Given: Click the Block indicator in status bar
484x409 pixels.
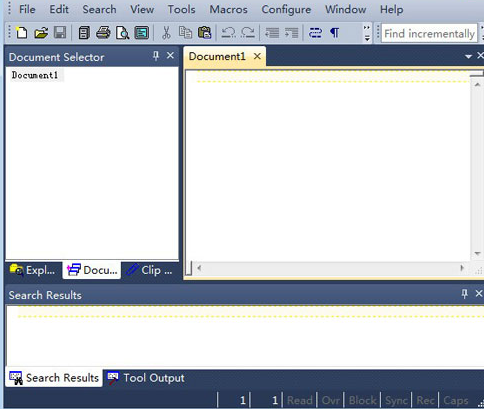Looking at the screenshot, I should coord(363,400).
